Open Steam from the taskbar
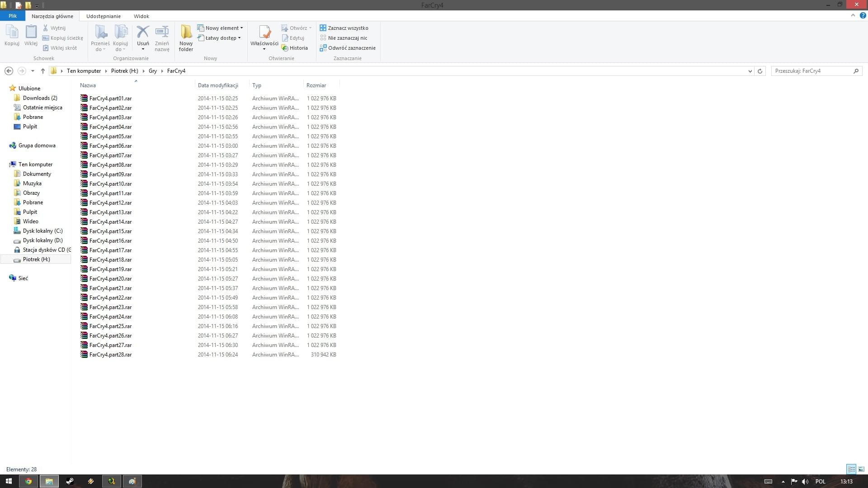Viewport: 868px width, 488px height. [x=70, y=481]
